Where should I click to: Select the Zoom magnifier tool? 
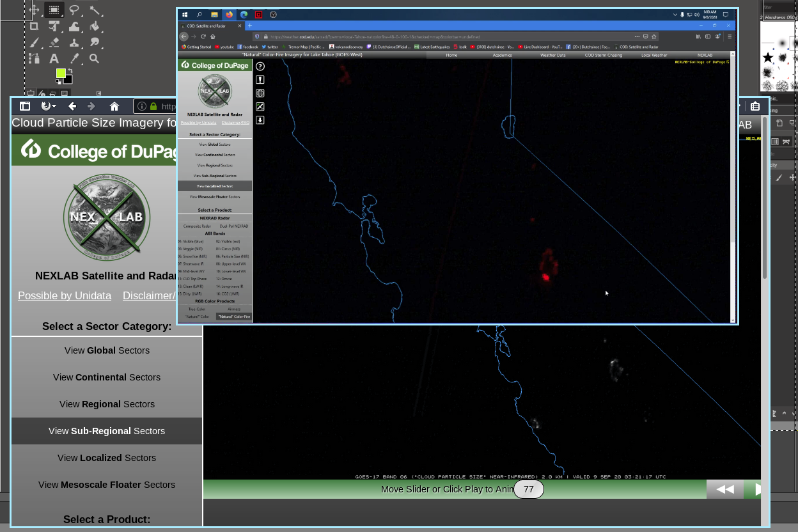click(95, 59)
